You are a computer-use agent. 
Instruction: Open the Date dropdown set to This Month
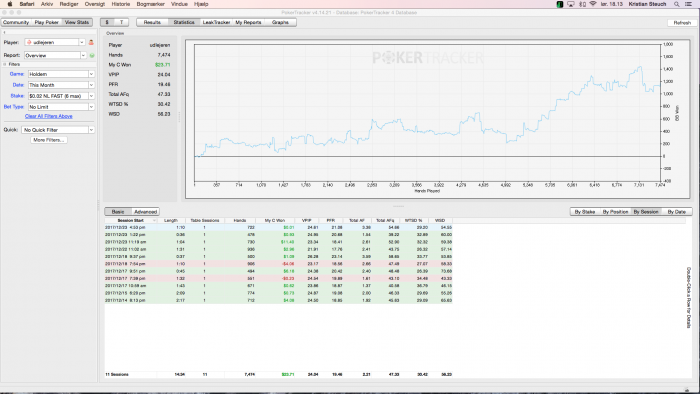tap(61, 85)
